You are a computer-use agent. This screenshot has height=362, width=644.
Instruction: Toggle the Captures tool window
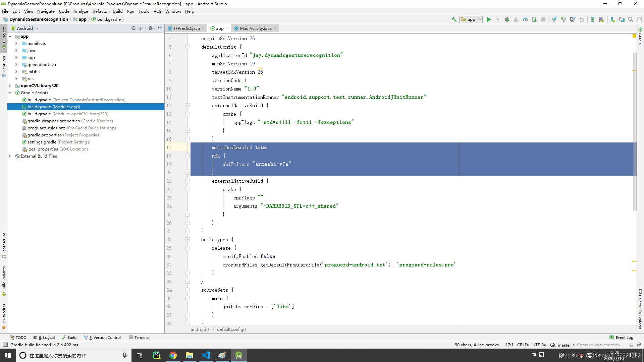tap(4, 66)
